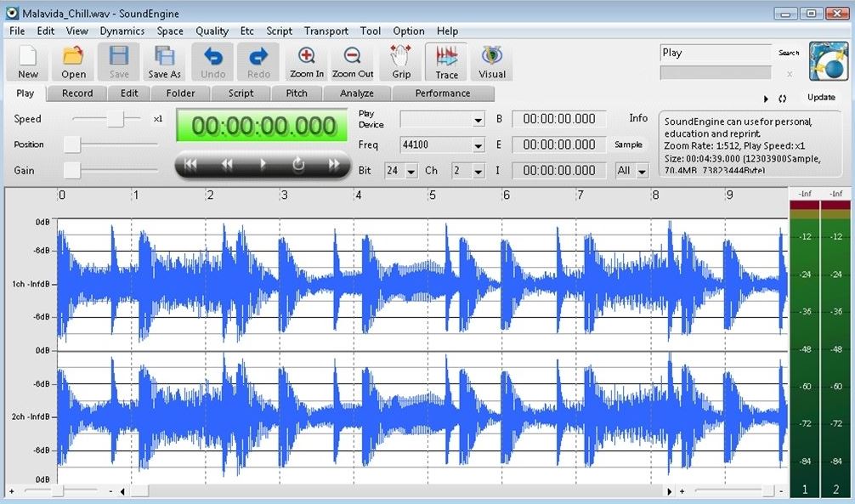Open the Etc menu
The image size is (855, 504).
[247, 31]
